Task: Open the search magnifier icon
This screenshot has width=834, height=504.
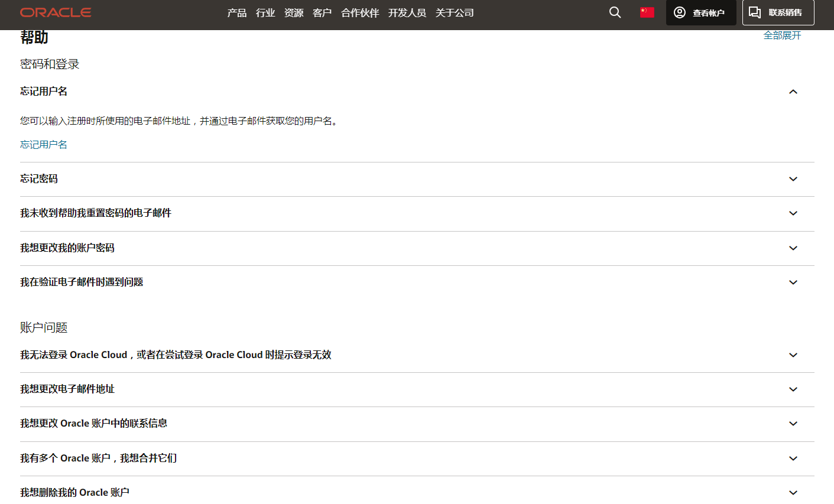Action: click(x=615, y=12)
